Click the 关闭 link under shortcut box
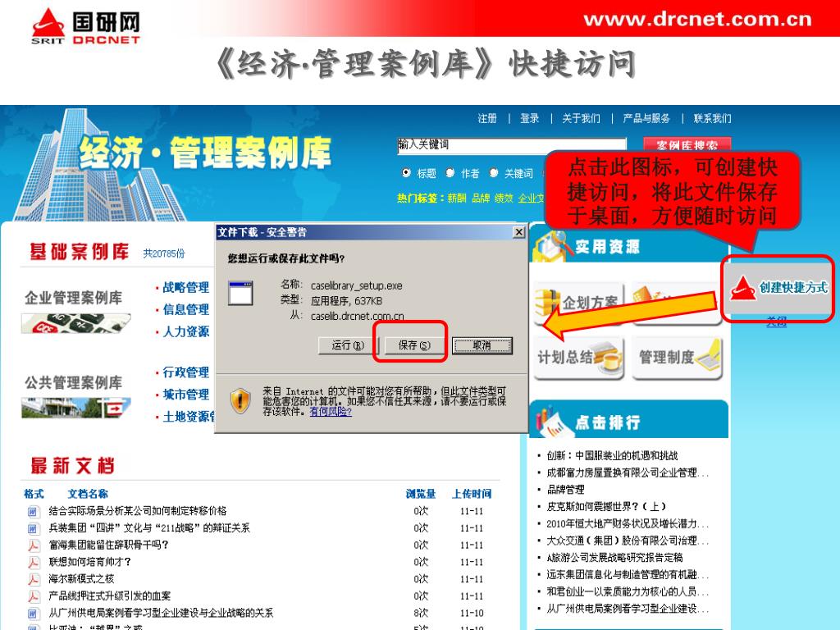840x630 pixels. 776,321
